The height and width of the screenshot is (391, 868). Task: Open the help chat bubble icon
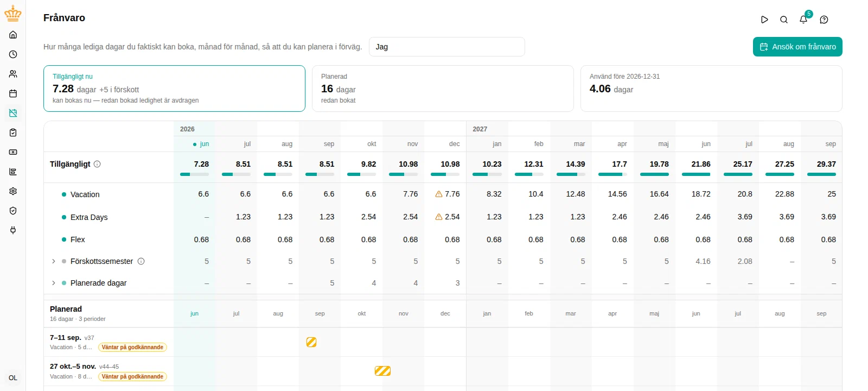[824, 20]
